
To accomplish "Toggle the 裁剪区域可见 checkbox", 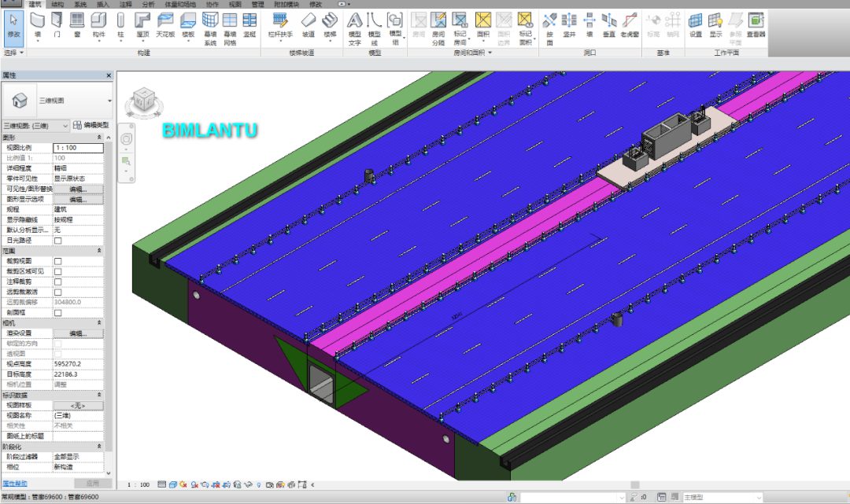I will click(58, 271).
